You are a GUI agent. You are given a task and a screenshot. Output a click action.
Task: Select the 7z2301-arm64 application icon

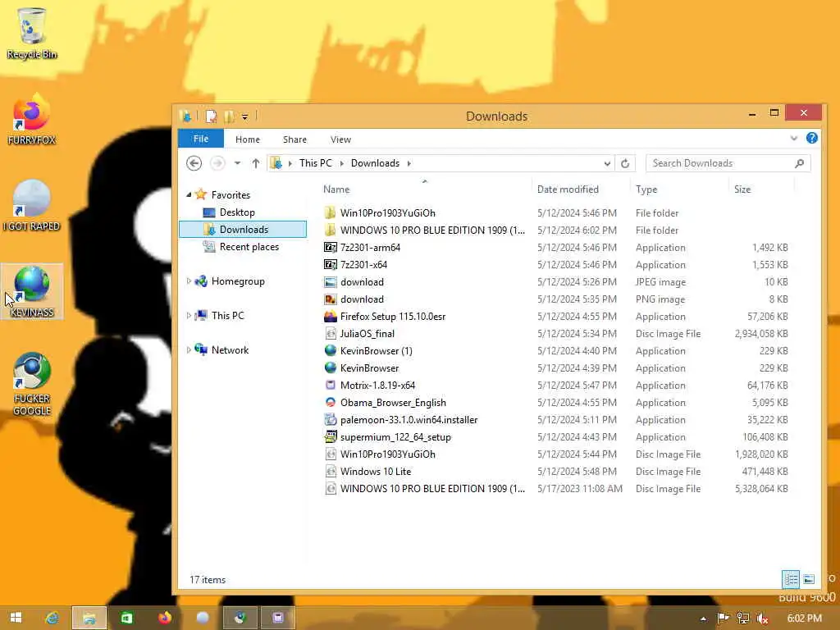331,248
